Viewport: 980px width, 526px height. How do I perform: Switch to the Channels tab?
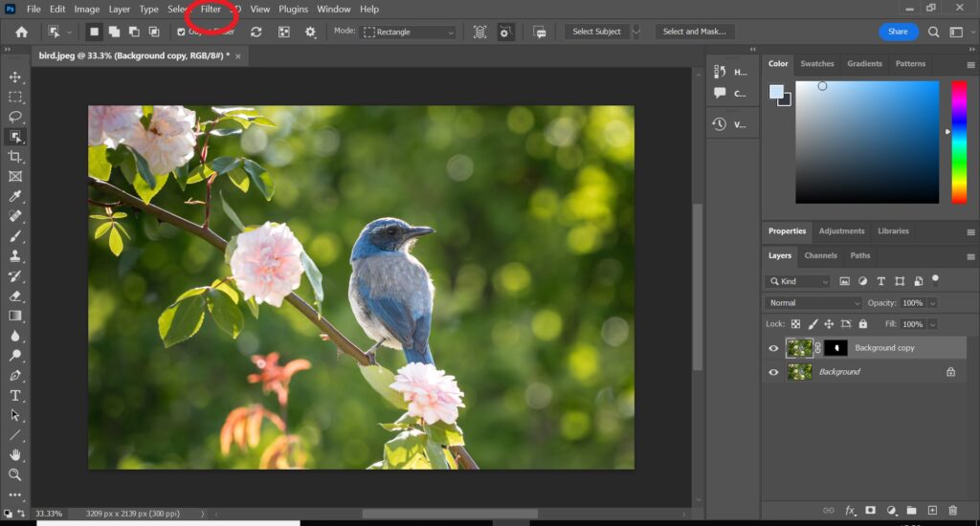(x=820, y=255)
